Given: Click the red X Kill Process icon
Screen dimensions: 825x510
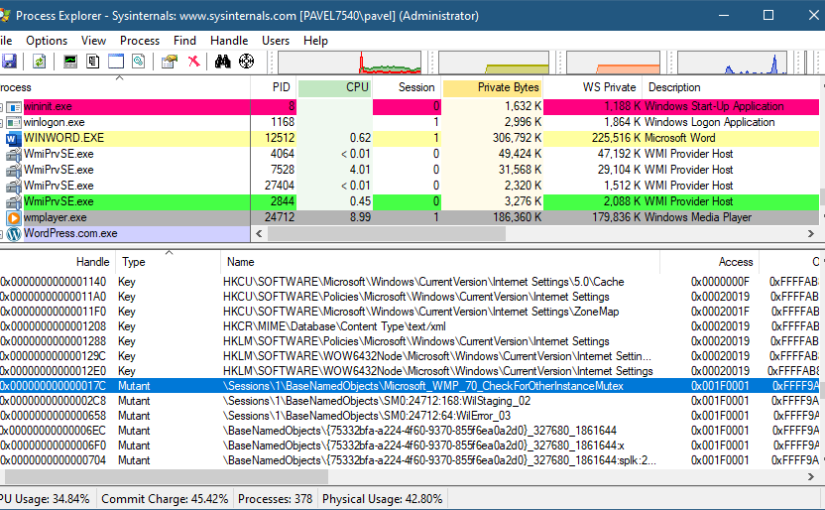Looking at the screenshot, I should pos(193,62).
